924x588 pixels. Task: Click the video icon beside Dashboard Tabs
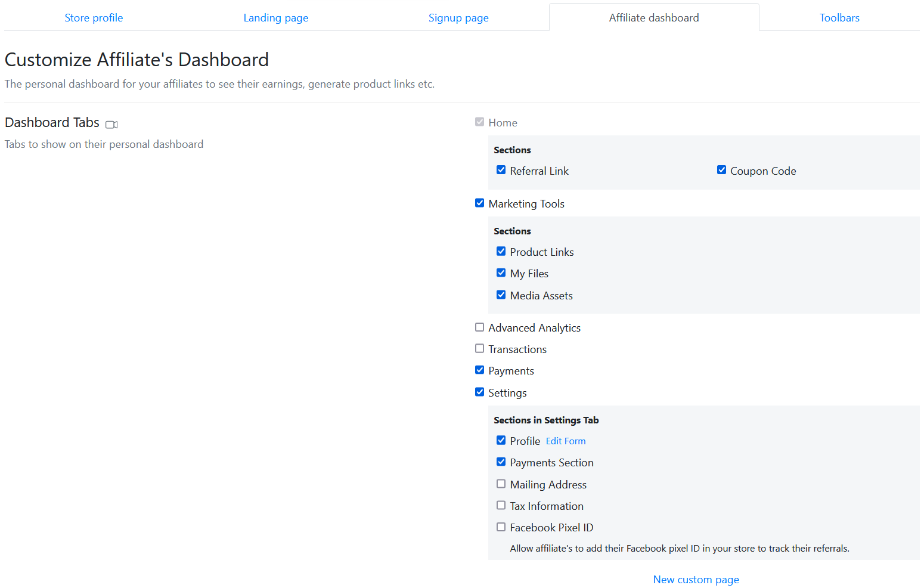111,125
